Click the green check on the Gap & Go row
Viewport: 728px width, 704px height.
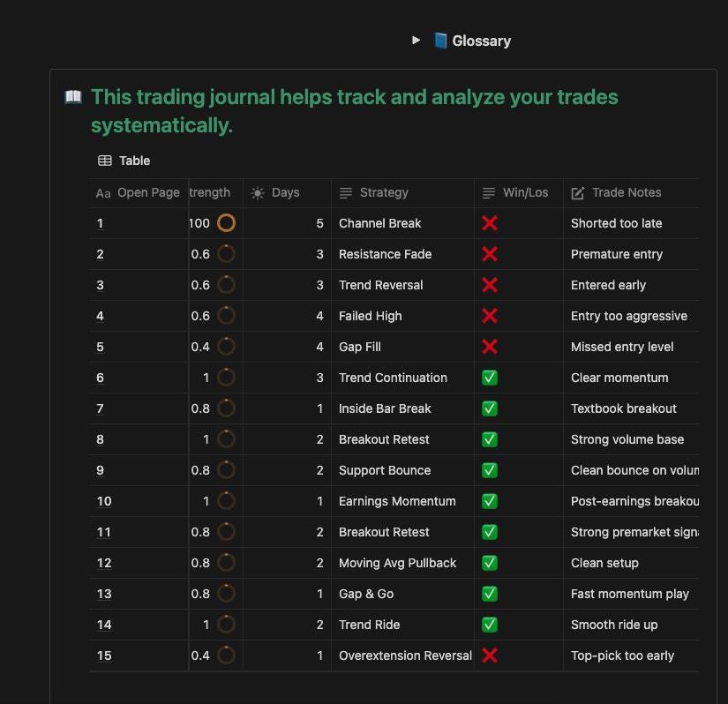pyautogui.click(x=490, y=594)
